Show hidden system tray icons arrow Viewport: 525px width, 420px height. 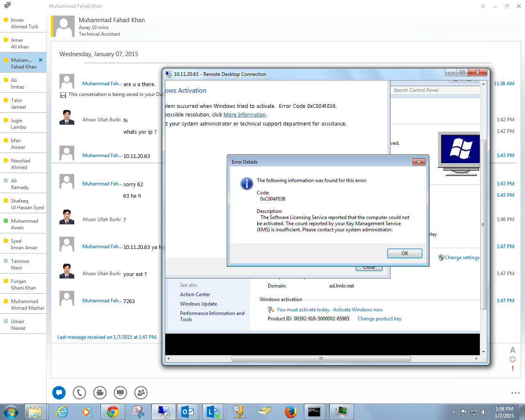coord(454,412)
